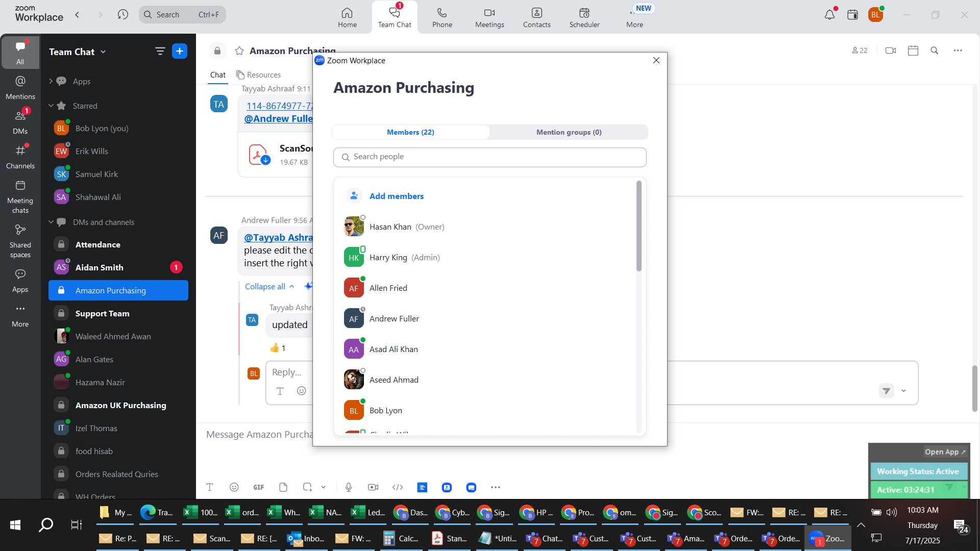Click the text formatting T icon in toolbar
Image resolution: width=980 pixels, height=551 pixels.
[x=210, y=487]
